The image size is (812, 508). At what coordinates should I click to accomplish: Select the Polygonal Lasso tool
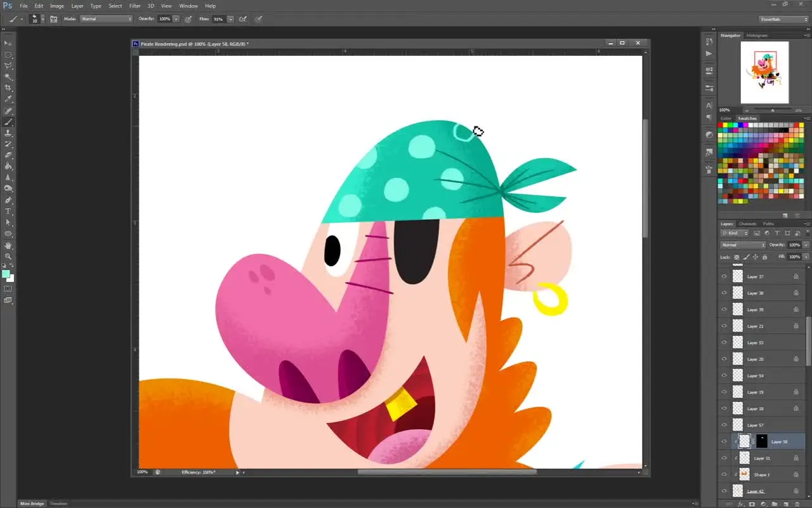tap(8, 65)
